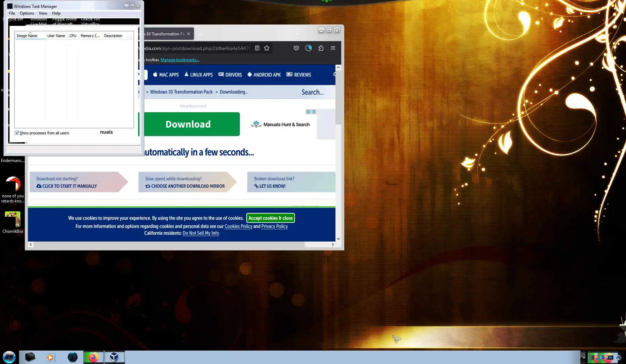Click the page scroll down arrow
626x364 pixels.
[x=338, y=239]
